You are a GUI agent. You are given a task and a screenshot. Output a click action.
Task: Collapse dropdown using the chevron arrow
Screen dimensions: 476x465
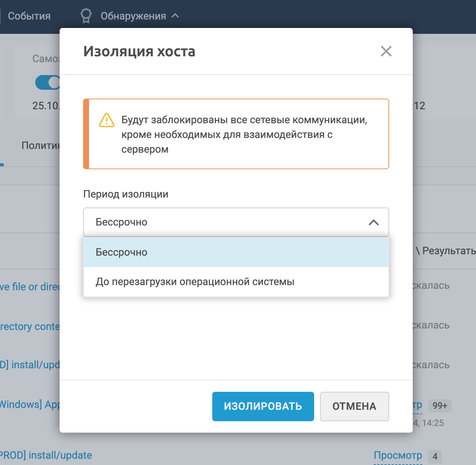point(373,222)
